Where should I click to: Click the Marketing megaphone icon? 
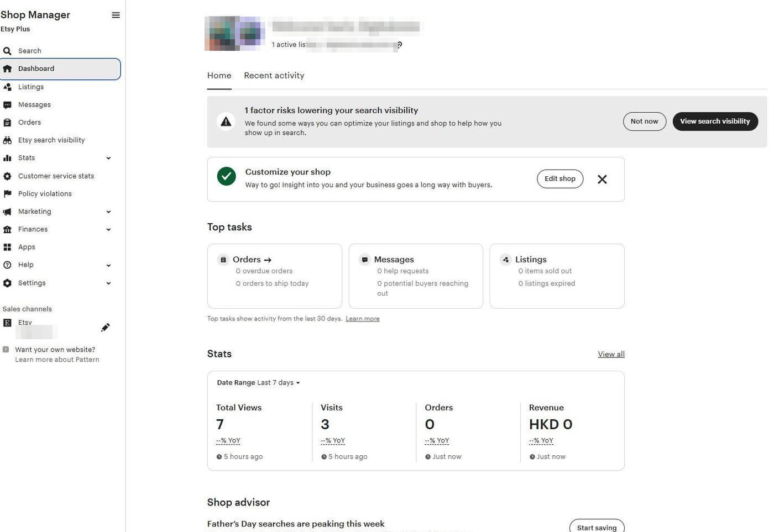(x=7, y=212)
